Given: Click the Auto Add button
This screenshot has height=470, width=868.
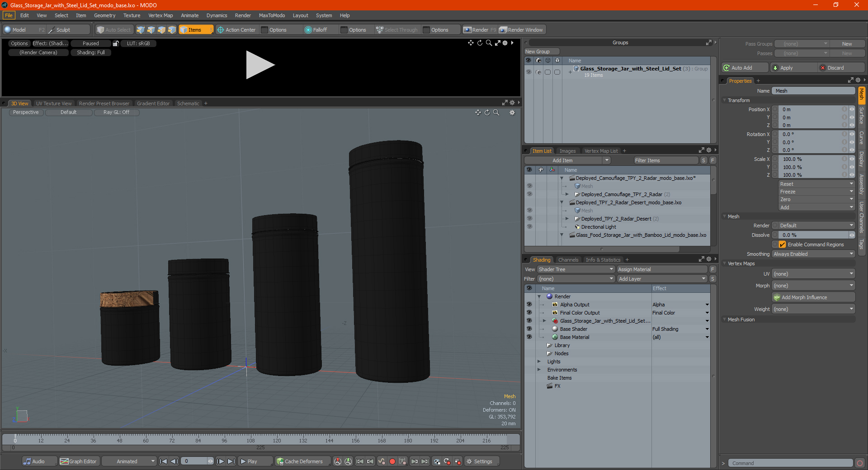Looking at the screenshot, I should click(745, 68).
